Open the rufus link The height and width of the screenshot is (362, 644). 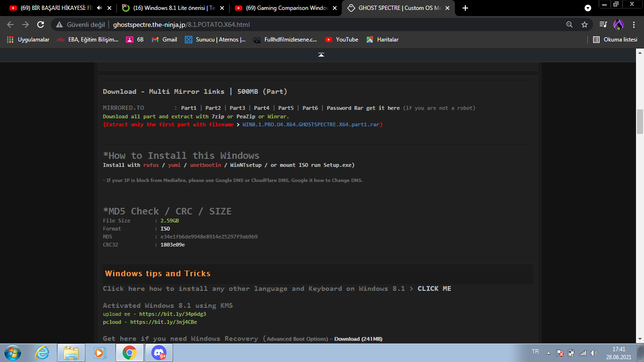(x=151, y=165)
